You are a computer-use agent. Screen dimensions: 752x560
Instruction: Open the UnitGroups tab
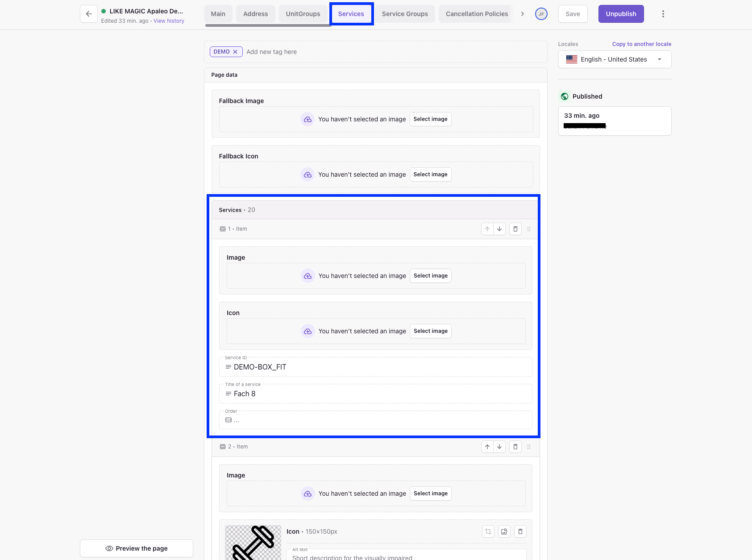click(303, 14)
